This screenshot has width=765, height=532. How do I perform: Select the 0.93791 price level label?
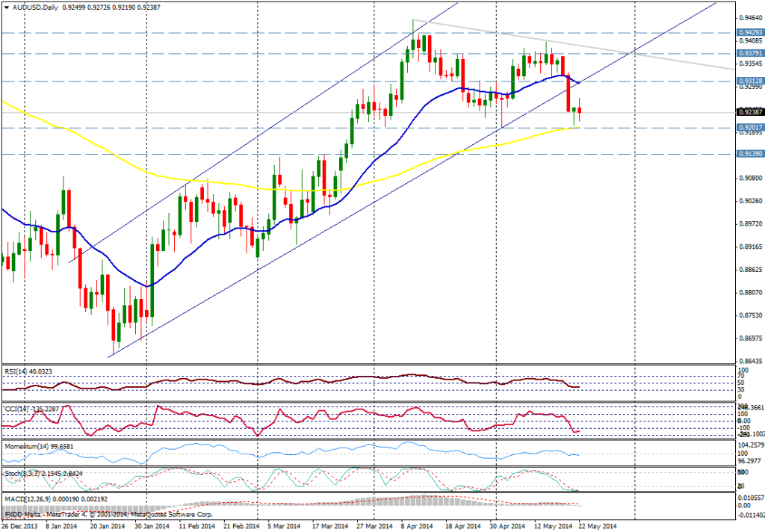[749, 54]
